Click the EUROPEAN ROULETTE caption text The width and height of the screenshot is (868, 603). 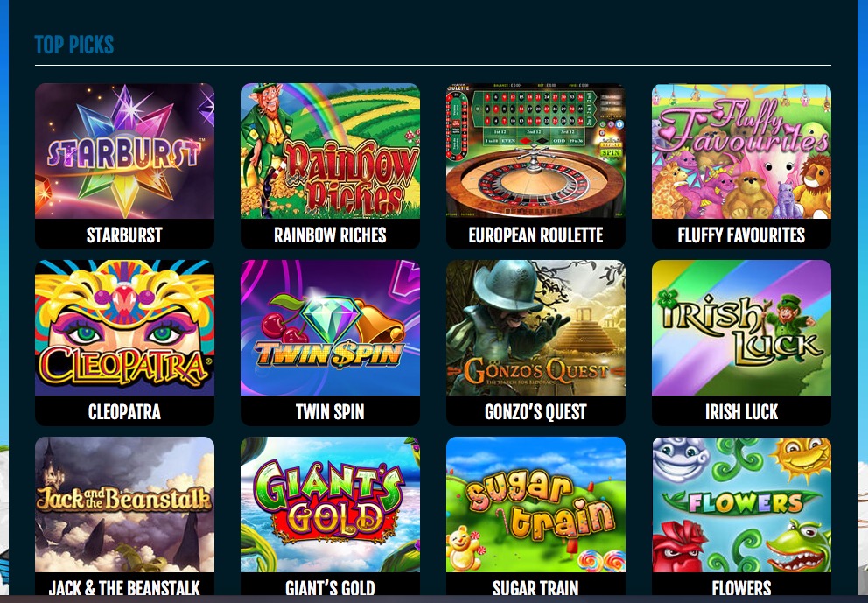pos(535,235)
